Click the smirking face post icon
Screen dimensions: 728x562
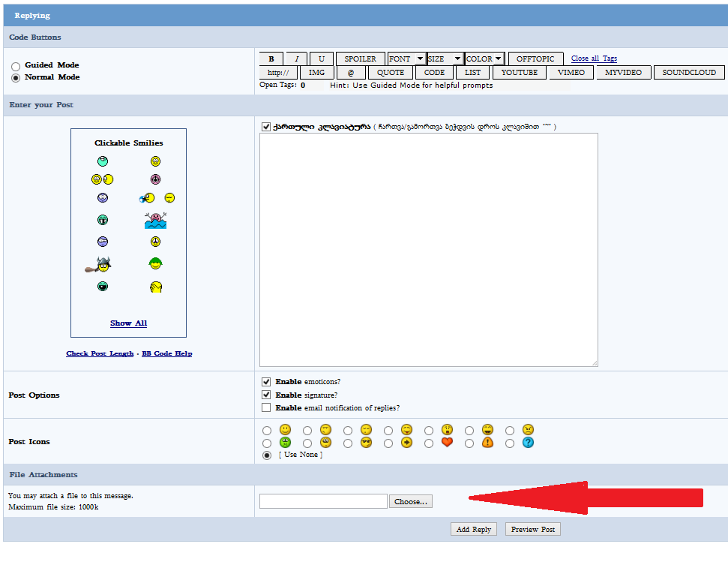tap(325, 430)
